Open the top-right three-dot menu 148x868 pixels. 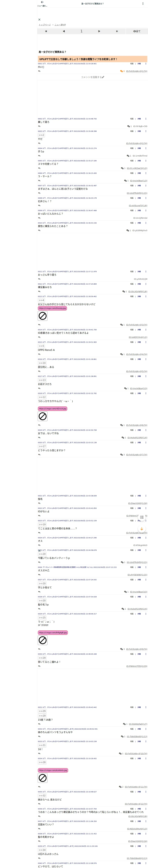[143, 4]
